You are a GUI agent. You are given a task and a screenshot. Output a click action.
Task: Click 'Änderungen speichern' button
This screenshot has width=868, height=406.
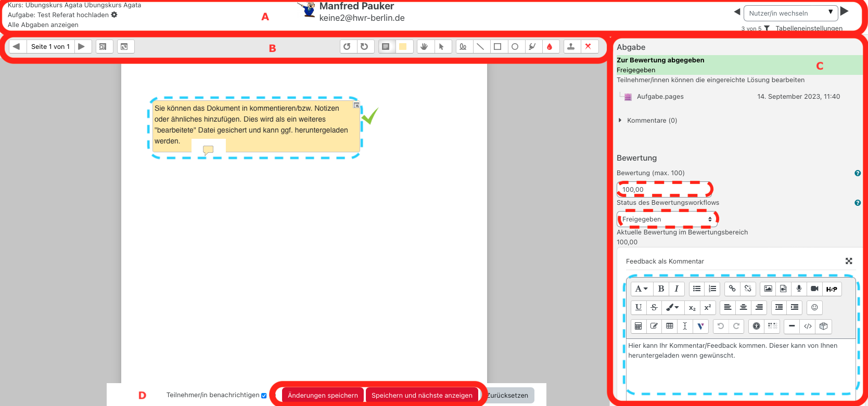coord(323,396)
